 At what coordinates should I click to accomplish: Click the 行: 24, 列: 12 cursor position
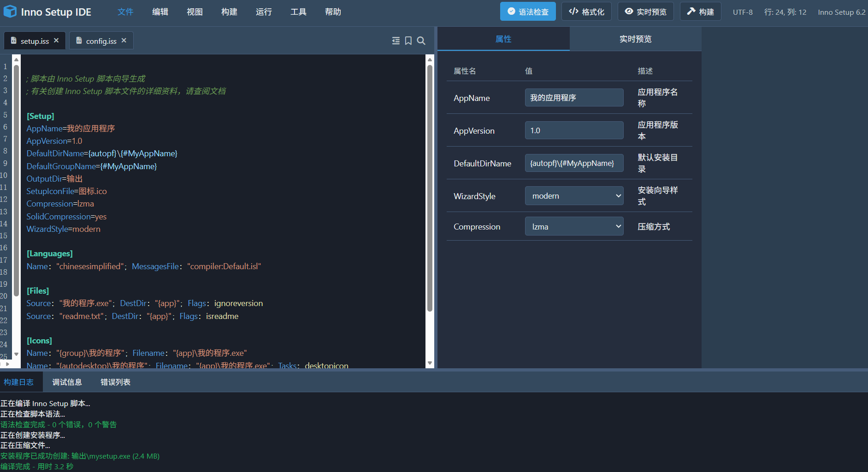[x=785, y=12]
